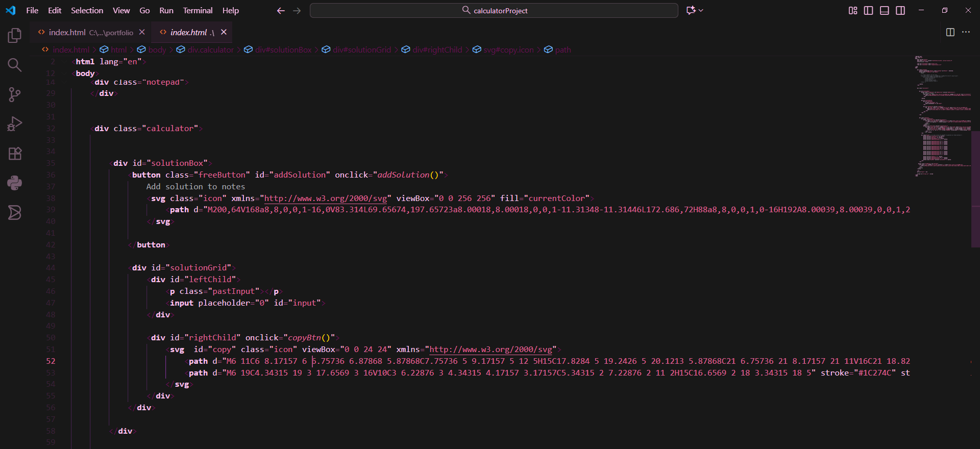Expand the Copilot chat dropdown arrow
980x449 pixels.
click(x=701, y=11)
